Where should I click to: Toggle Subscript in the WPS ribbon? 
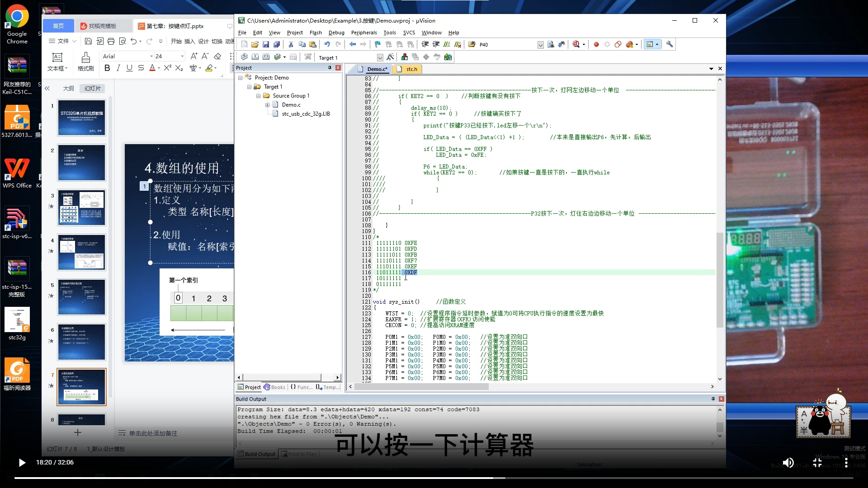coord(179,68)
